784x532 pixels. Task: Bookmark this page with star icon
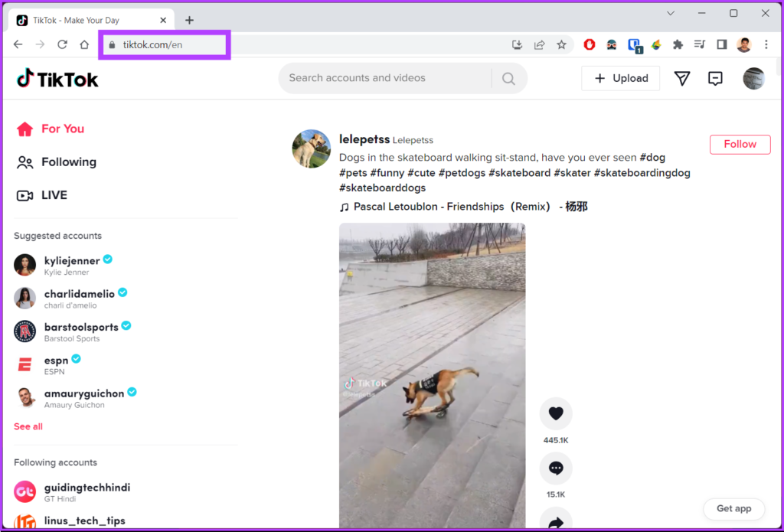[561, 44]
